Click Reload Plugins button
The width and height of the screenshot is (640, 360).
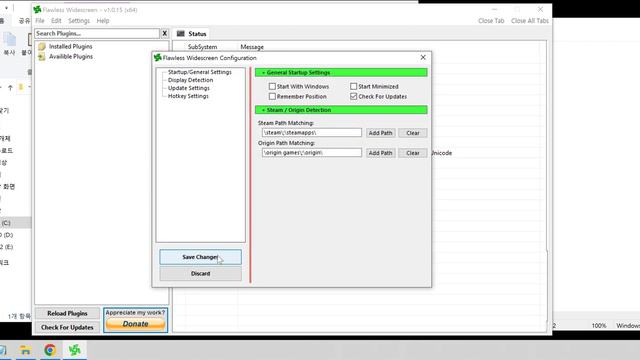[67, 313]
